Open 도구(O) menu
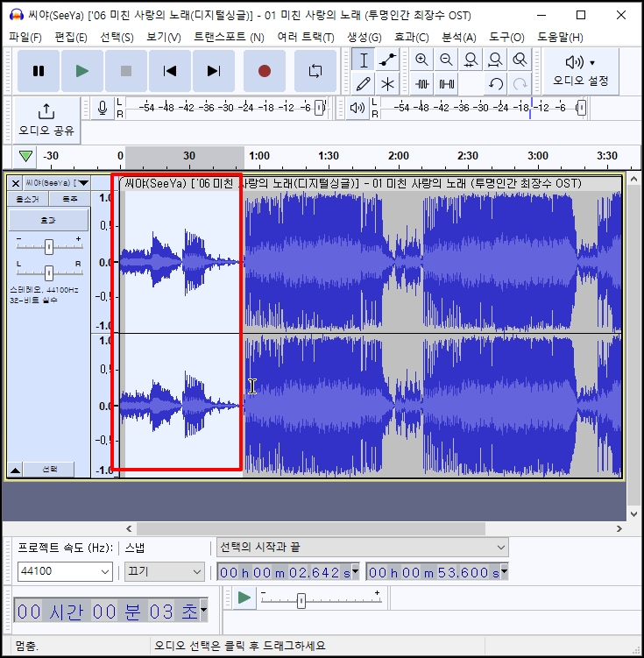644x658 pixels. [506, 38]
